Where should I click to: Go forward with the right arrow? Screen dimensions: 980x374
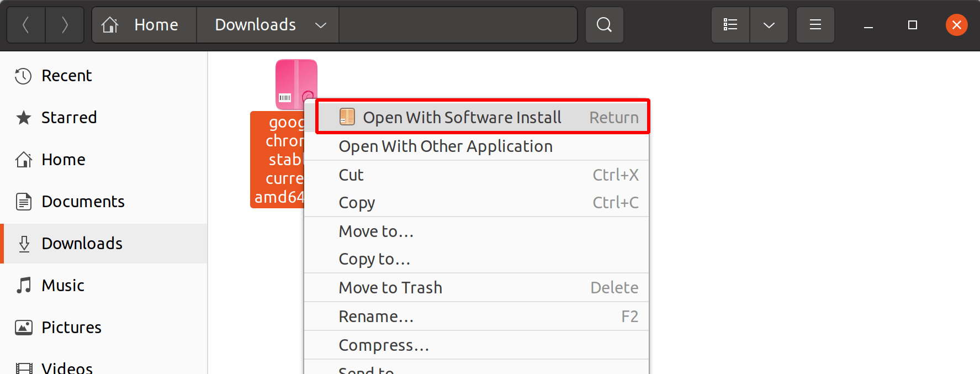pyautogui.click(x=65, y=25)
